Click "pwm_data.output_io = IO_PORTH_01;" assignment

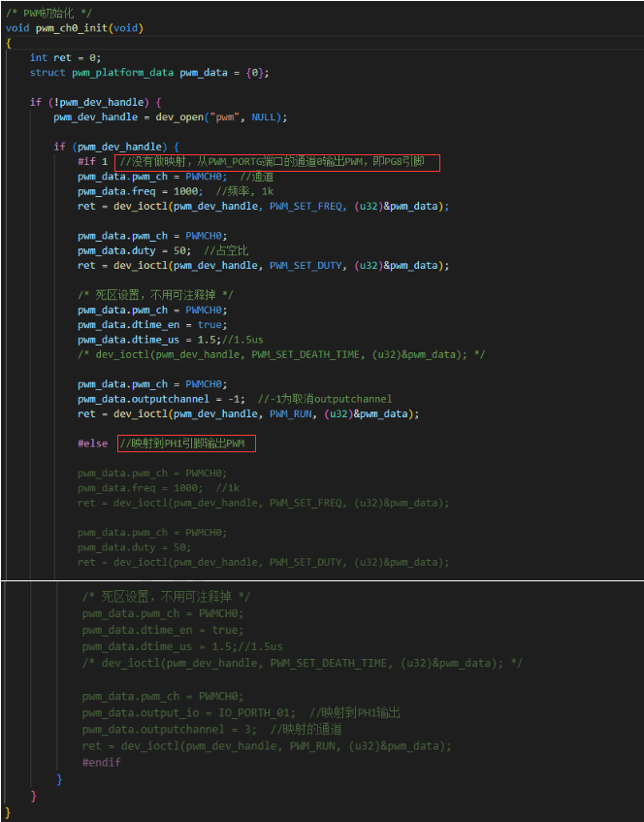coord(188,713)
